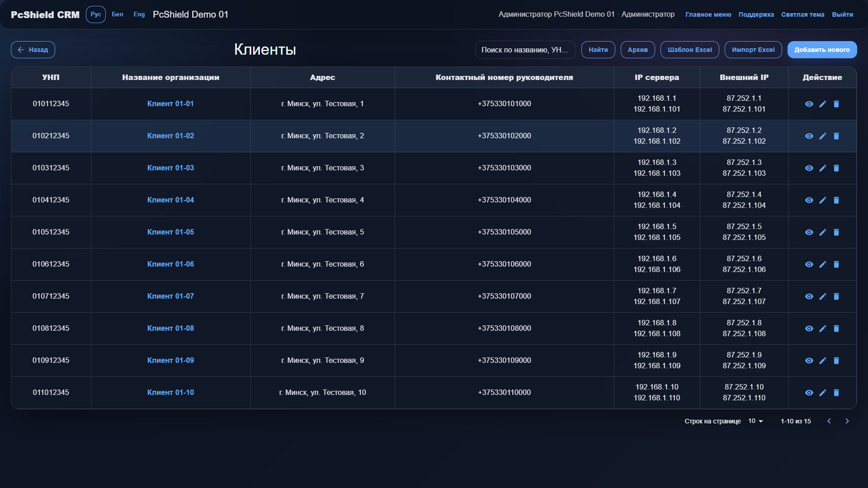This screenshot has width=868, height=488.
Task: Go to previous page of clients
Action: tap(829, 421)
